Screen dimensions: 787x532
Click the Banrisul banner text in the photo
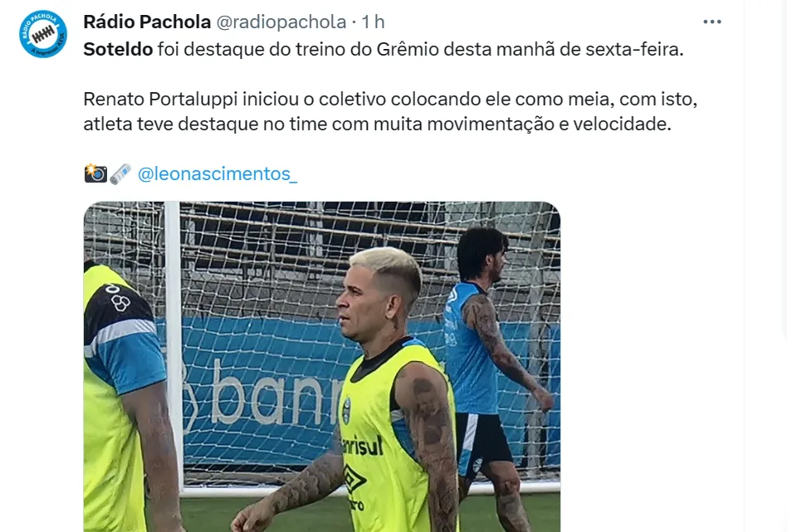262,393
